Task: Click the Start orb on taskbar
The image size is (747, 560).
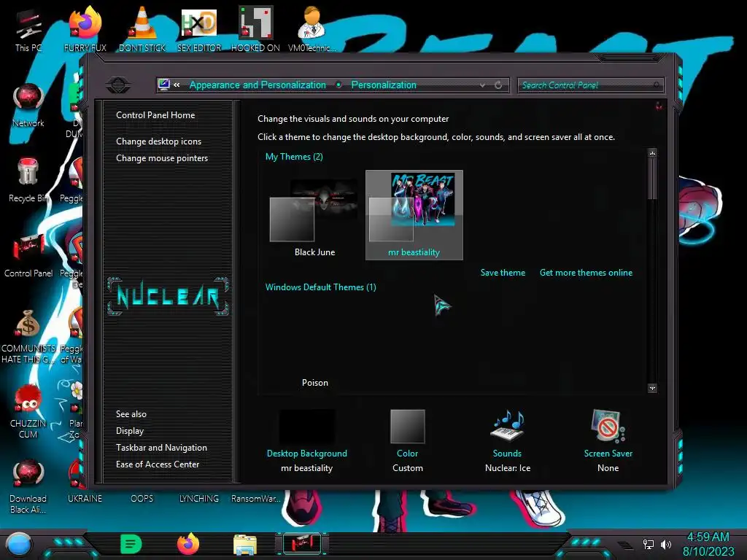Action: (x=19, y=544)
